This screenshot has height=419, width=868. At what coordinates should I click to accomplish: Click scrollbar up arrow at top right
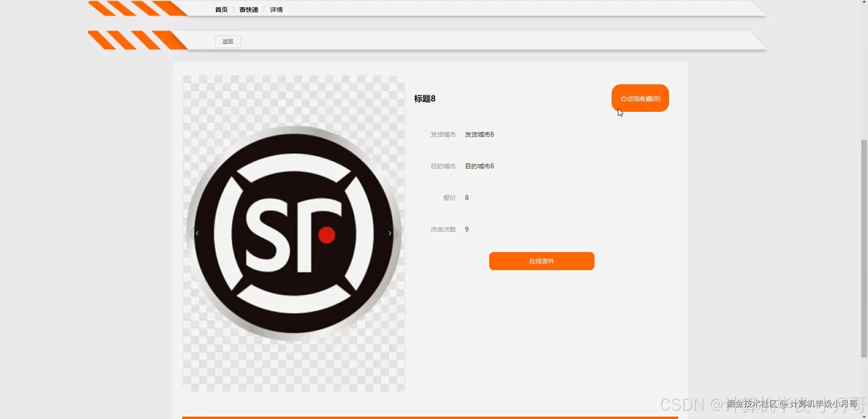(x=864, y=2)
